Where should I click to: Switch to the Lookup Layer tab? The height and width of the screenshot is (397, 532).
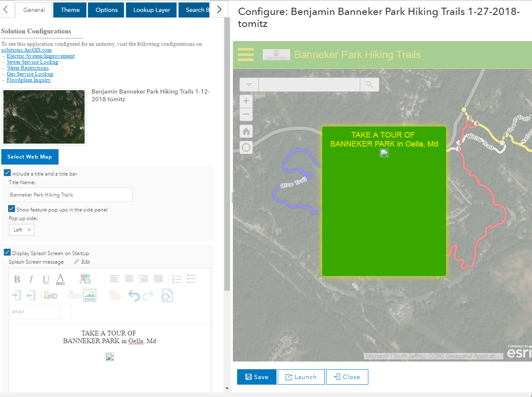(x=151, y=10)
